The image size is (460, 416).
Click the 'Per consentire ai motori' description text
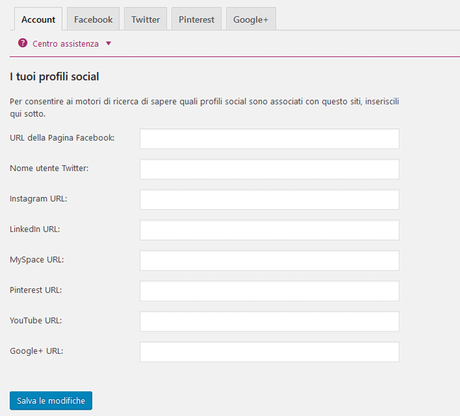pos(204,107)
